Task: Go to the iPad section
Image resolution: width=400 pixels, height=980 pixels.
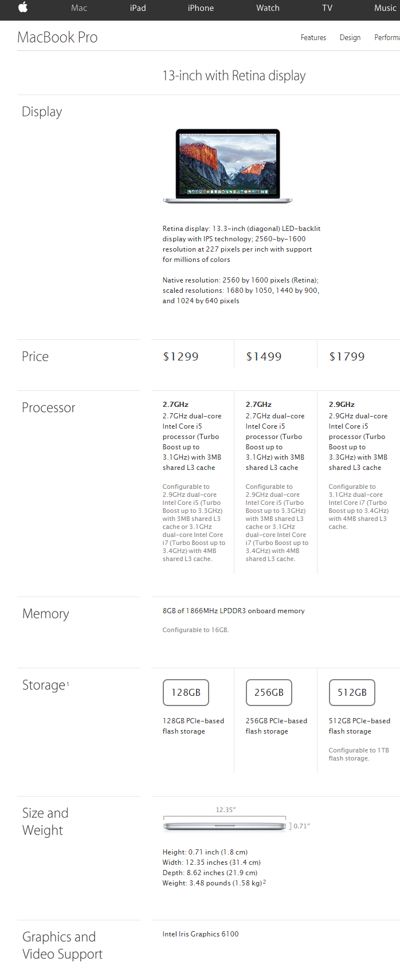Action: (138, 8)
